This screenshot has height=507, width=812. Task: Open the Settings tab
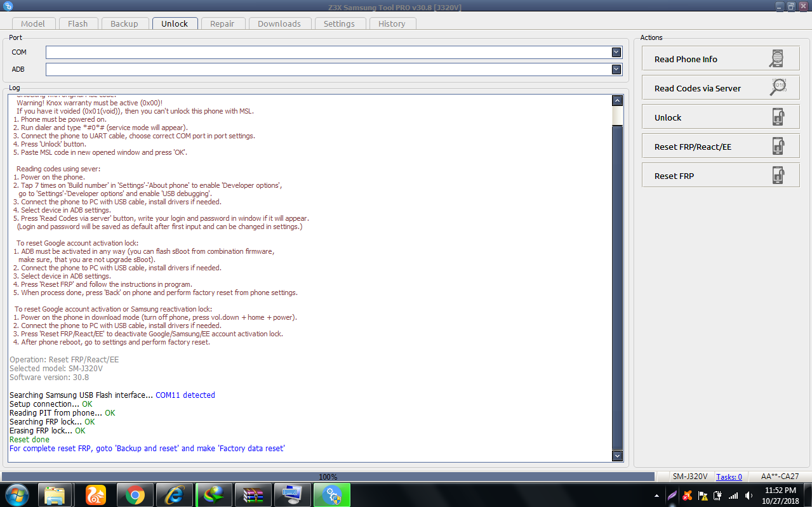click(340, 23)
